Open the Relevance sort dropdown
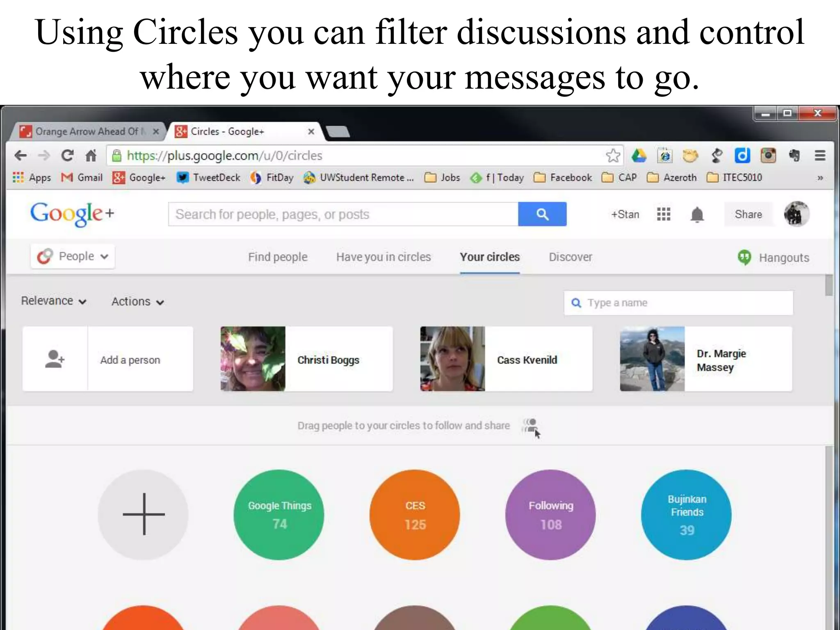Viewport: 840px width, 630px height. (x=54, y=301)
